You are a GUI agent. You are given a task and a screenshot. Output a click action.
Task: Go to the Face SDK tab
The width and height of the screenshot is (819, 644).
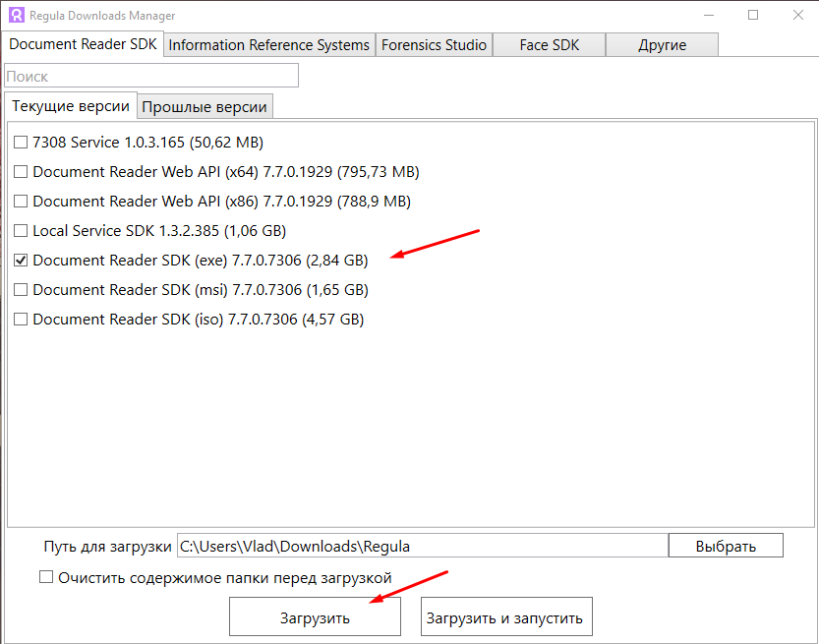[x=550, y=45]
